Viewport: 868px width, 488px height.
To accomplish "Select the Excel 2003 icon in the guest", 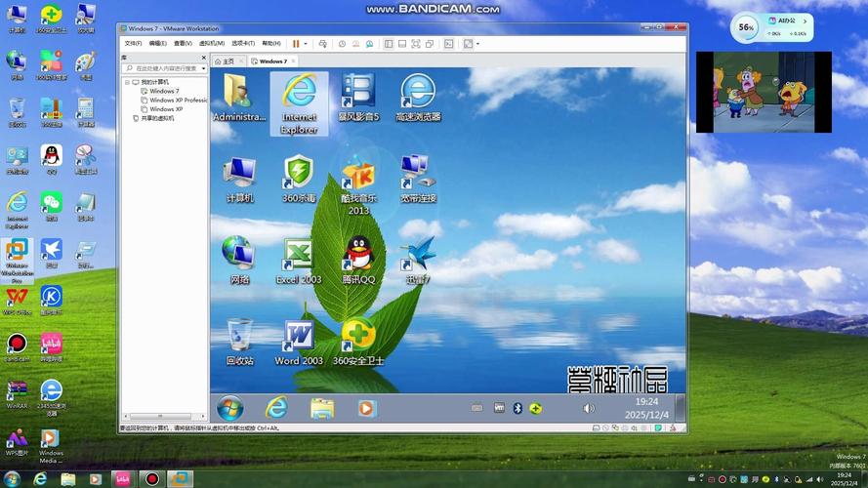I will pos(299,260).
